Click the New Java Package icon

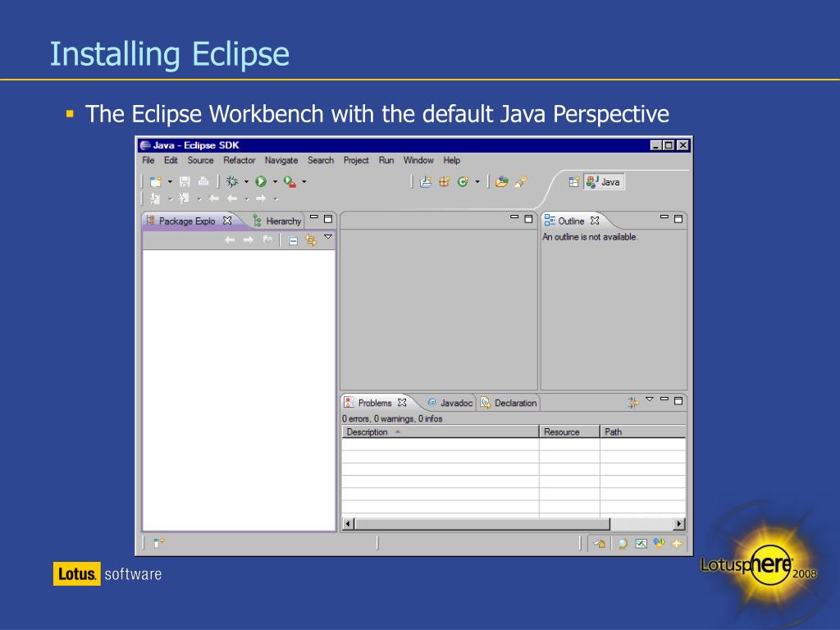(x=444, y=182)
